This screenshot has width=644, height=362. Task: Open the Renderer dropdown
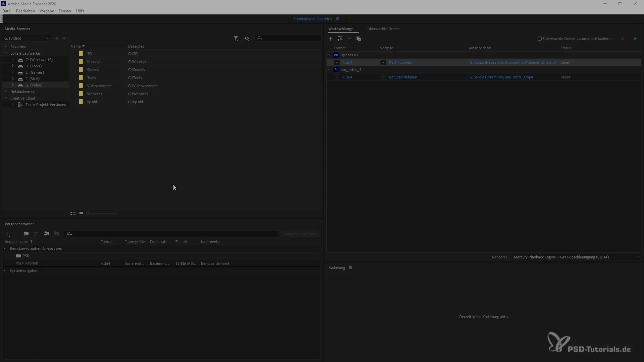(x=576, y=257)
